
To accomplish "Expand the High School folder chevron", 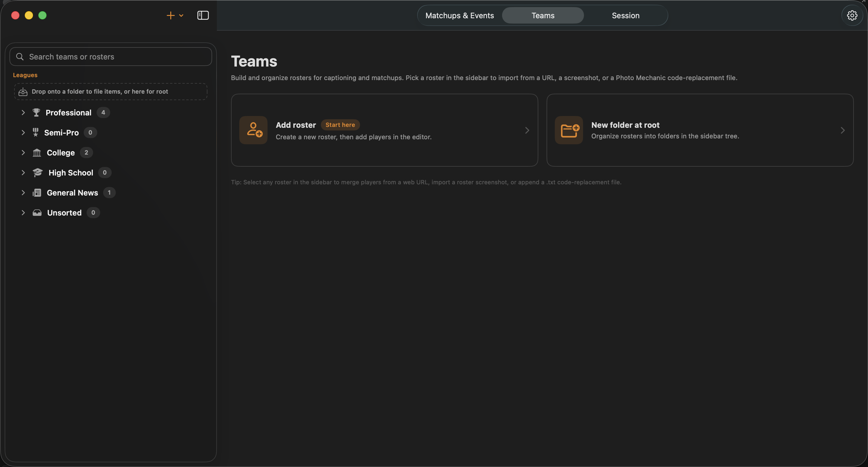I will pos(23,172).
